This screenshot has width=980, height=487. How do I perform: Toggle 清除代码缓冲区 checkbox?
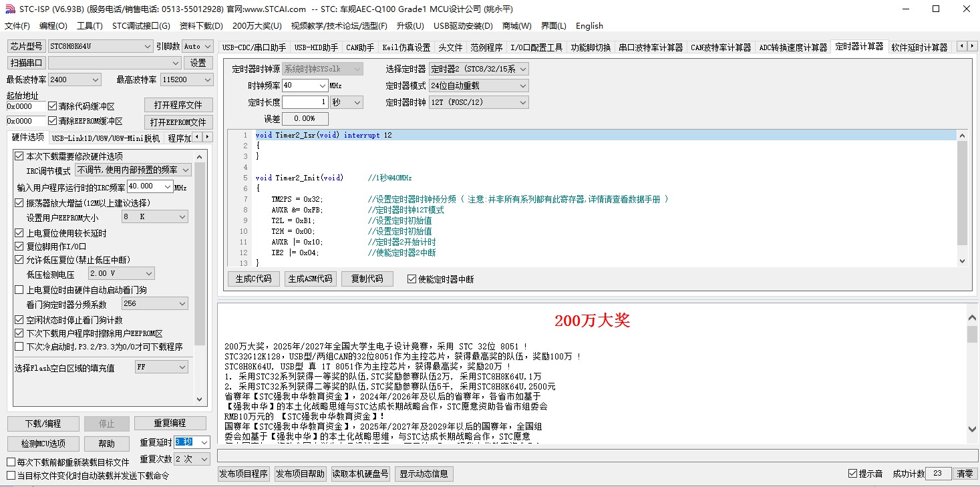[x=53, y=106]
